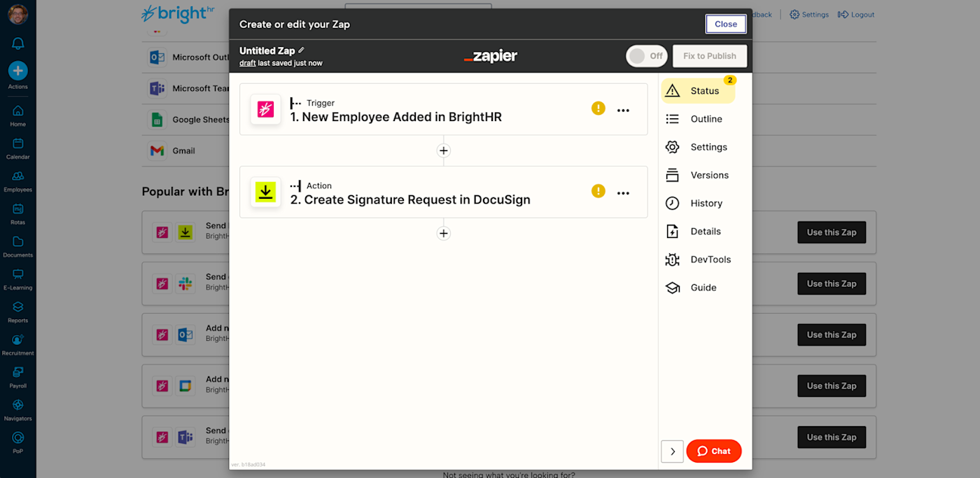
Task: Use the Microsoft Teams Zap template
Action: click(x=832, y=437)
